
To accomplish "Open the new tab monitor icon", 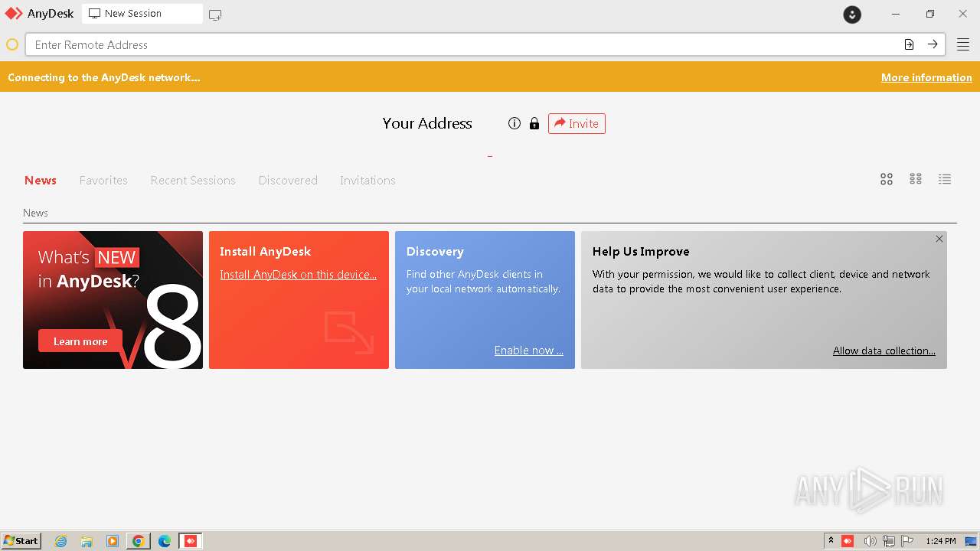I will pyautogui.click(x=215, y=15).
